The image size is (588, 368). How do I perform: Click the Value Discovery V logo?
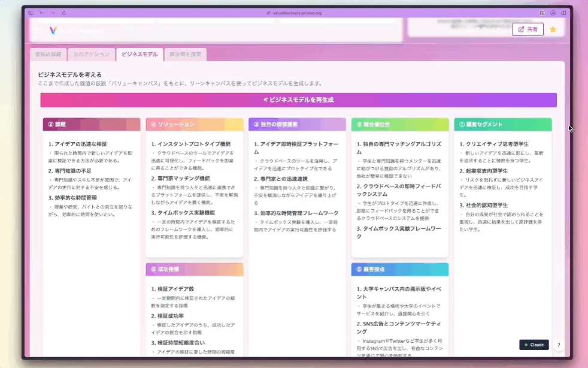coord(53,30)
